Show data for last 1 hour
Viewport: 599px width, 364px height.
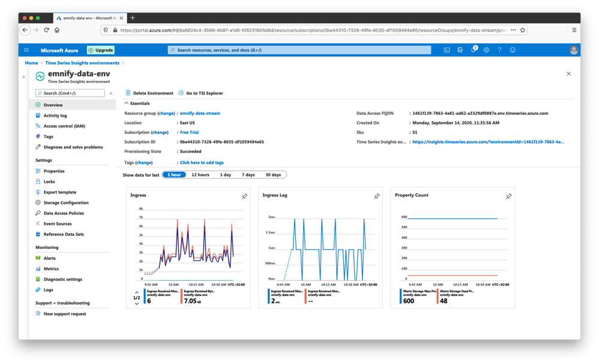(x=174, y=175)
